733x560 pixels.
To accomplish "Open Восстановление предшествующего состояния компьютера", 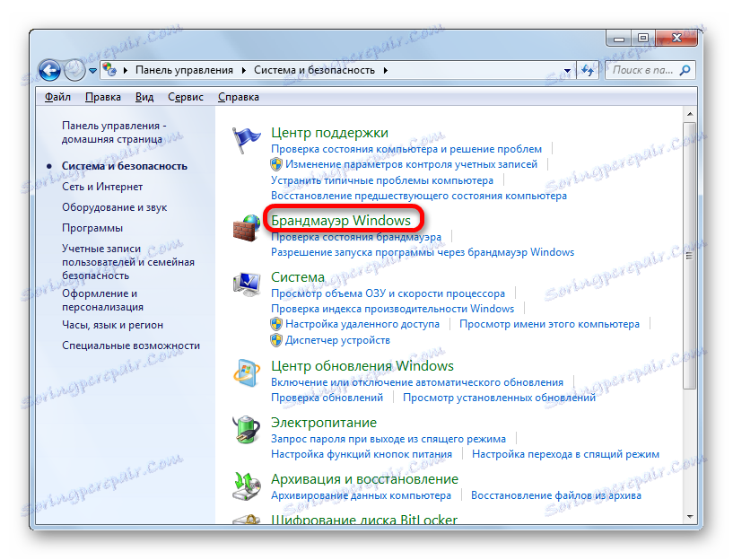I will (x=419, y=196).
